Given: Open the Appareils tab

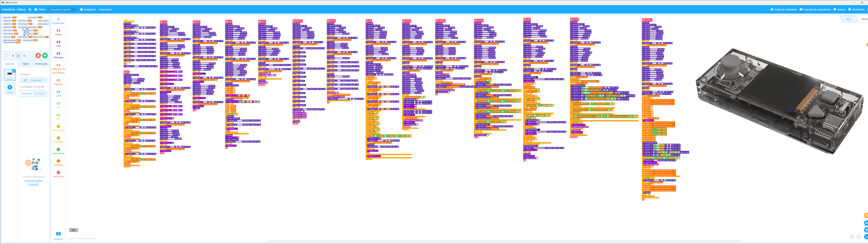Looking at the screenshot, I should [10, 64].
